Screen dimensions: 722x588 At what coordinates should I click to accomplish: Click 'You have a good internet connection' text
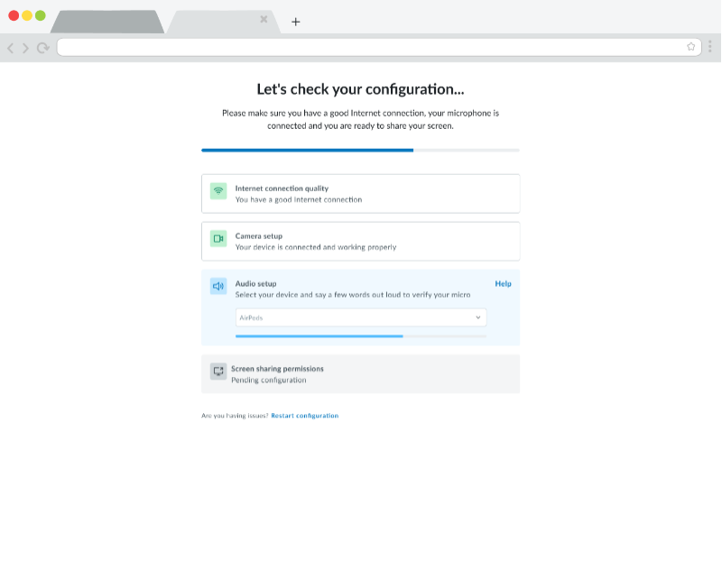299,199
